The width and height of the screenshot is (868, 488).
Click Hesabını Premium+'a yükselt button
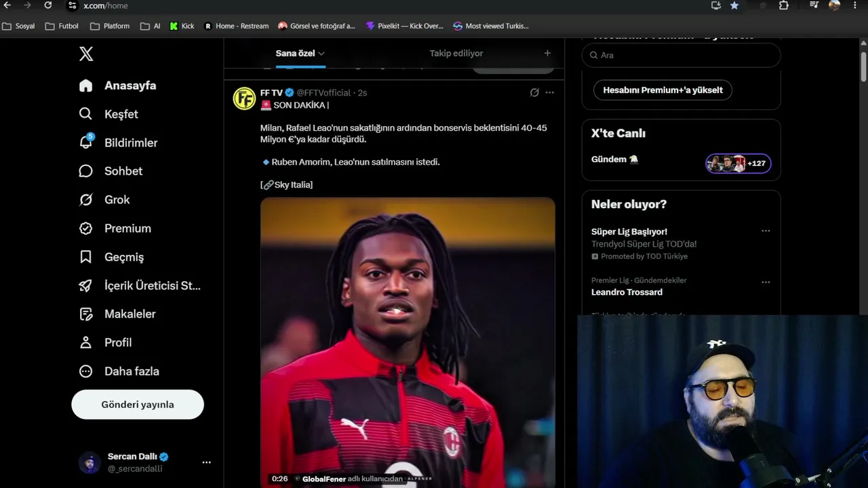pos(663,90)
